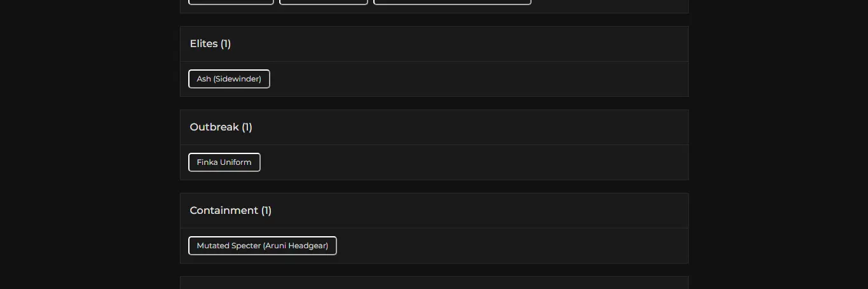The height and width of the screenshot is (289, 868).
Task: Collapse the Outbreak (1) section
Action: pyautogui.click(x=434, y=127)
